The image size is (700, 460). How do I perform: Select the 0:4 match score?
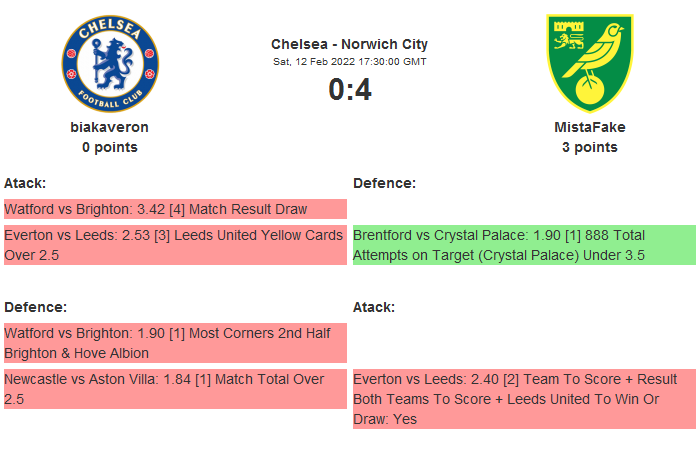click(349, 90)
